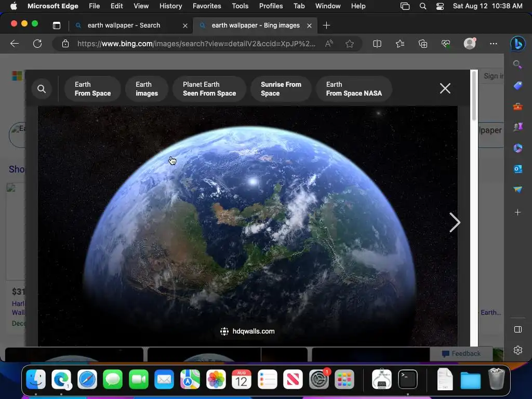532x399 pixels.
Task: Show next image with right chevron
Action: pyautogui.click(x=455, y=222)
